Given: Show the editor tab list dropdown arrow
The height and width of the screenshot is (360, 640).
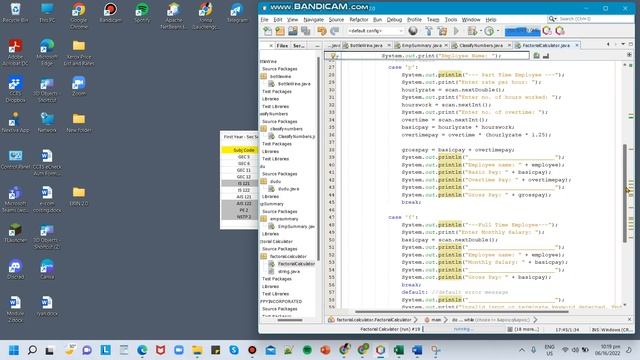Looking at the screenshot, I should 623,44.
